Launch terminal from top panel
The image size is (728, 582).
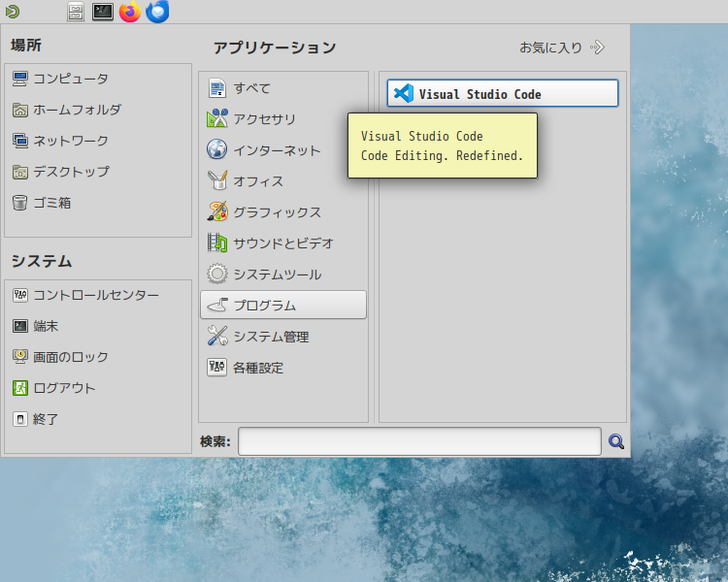point(103,12)
